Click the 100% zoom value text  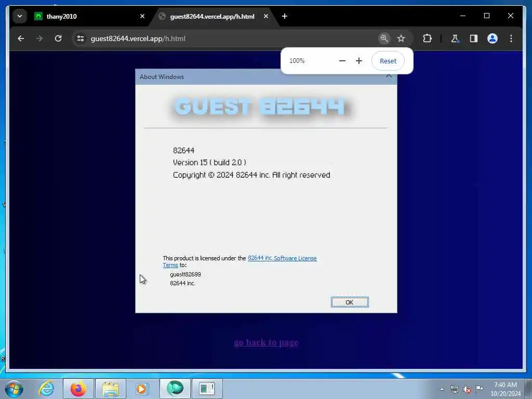click(297, 61)
